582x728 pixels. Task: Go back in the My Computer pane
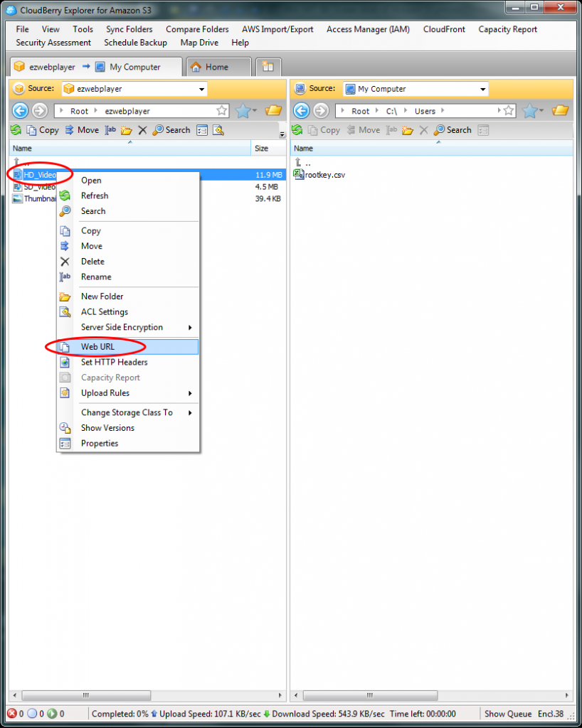[x=301, y=110]
